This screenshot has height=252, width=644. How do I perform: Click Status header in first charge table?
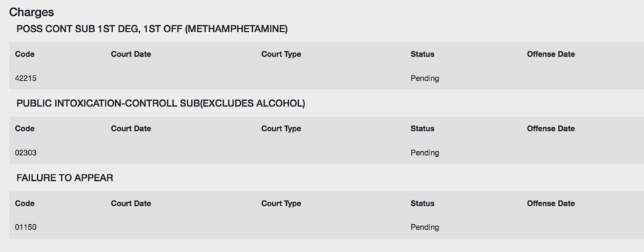[422, 54]
